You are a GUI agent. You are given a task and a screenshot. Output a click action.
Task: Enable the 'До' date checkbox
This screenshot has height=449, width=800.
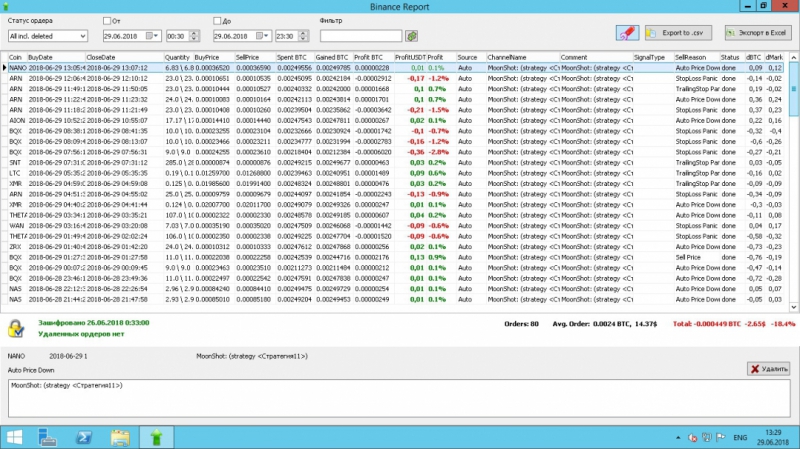pos(217,21)
